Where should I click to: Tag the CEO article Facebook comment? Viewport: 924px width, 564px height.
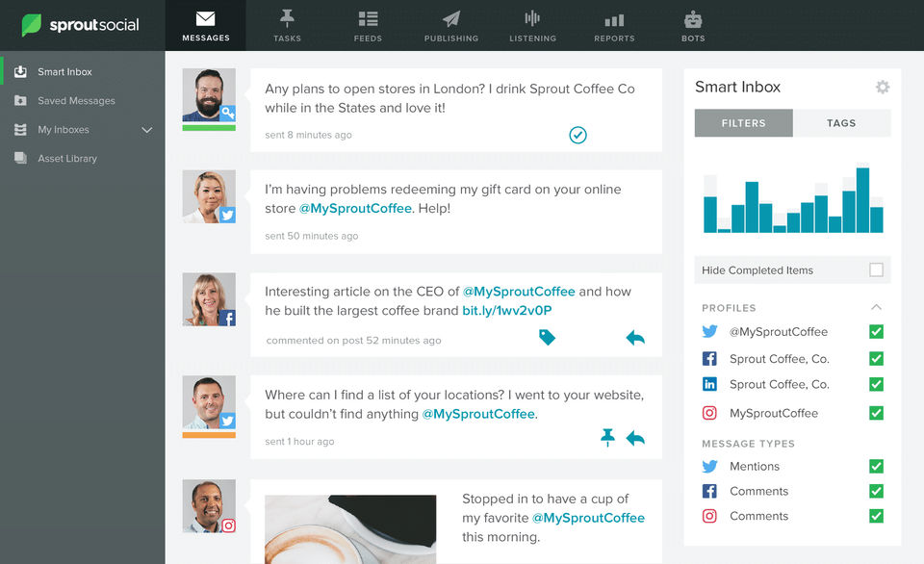(547, 337)
